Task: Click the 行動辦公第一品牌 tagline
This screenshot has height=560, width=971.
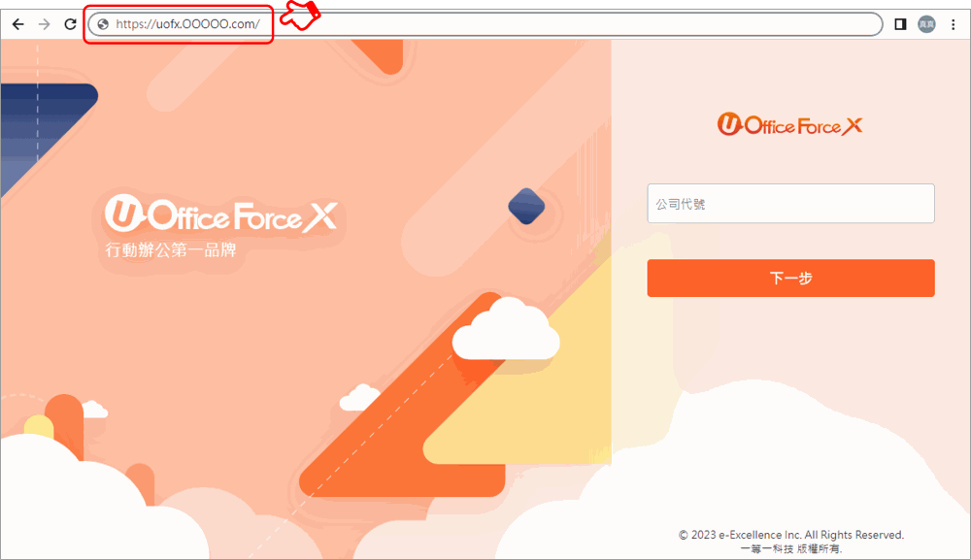Action: click(x=171, y=250)
